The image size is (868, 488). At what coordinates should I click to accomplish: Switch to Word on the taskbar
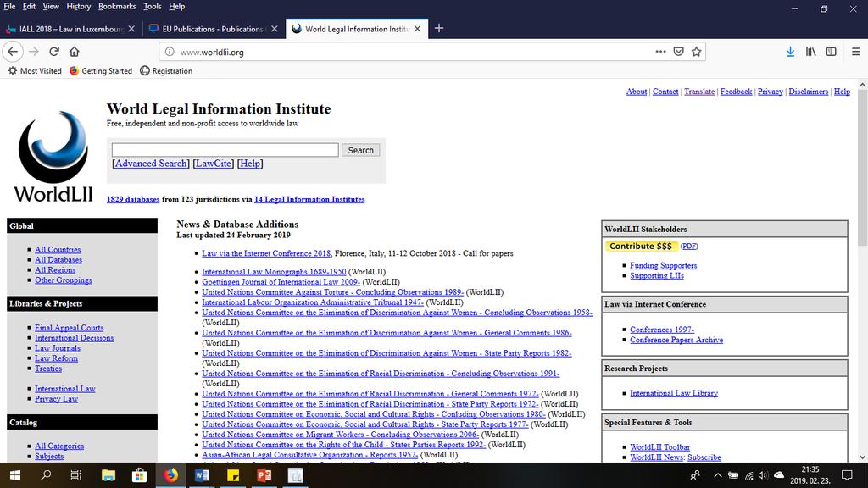point(202,475)
